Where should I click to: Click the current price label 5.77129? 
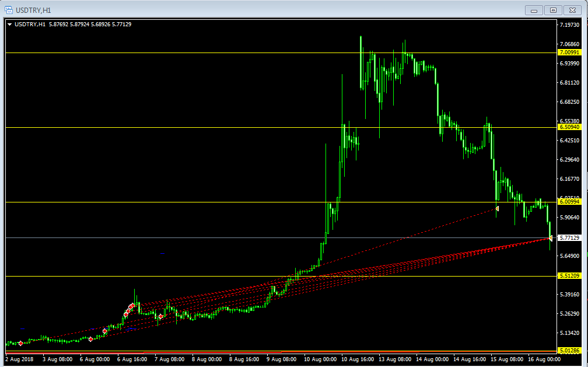coord(569,238)
